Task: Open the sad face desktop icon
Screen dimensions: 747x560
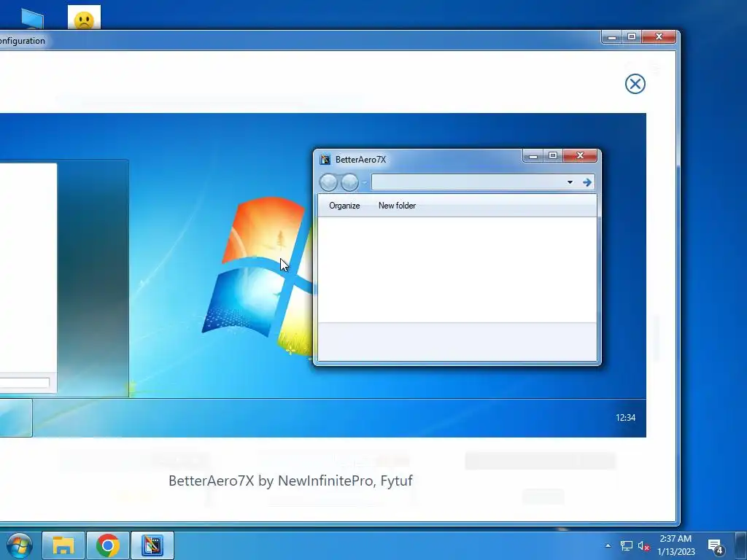Action: tap(85, 17)
